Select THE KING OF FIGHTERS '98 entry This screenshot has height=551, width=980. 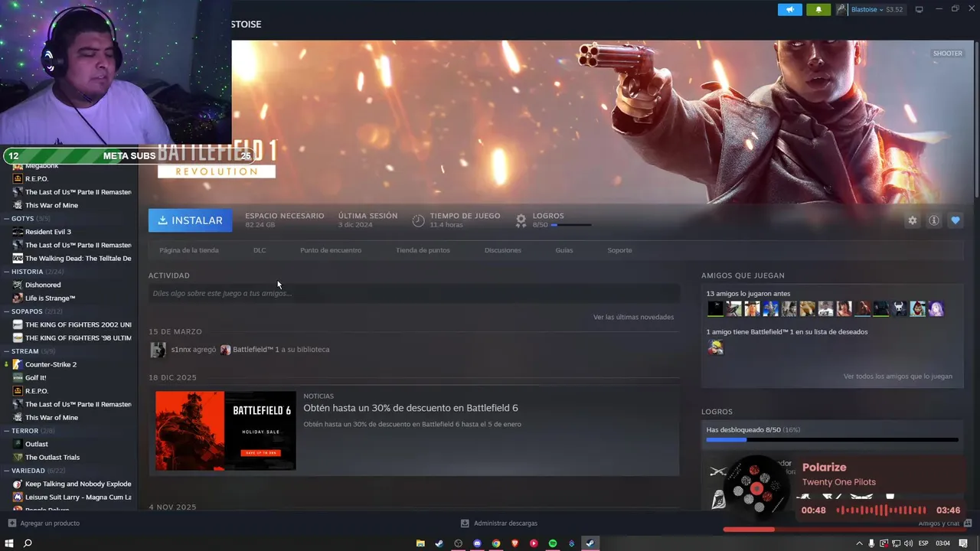pyautogui.click(x=78, y=337)
